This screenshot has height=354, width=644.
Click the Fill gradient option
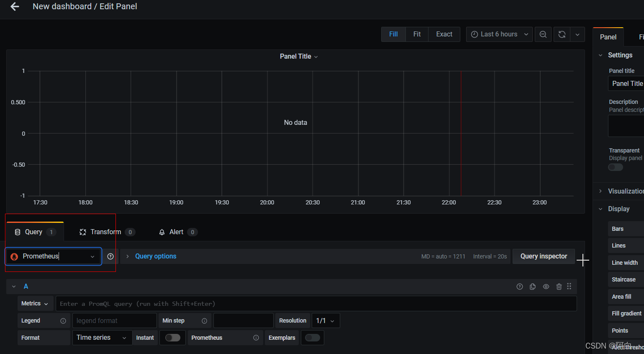pos(626,313)
